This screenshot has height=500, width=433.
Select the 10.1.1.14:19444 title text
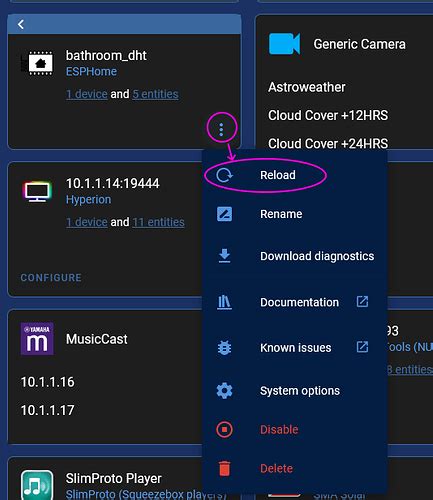[113, 183]
